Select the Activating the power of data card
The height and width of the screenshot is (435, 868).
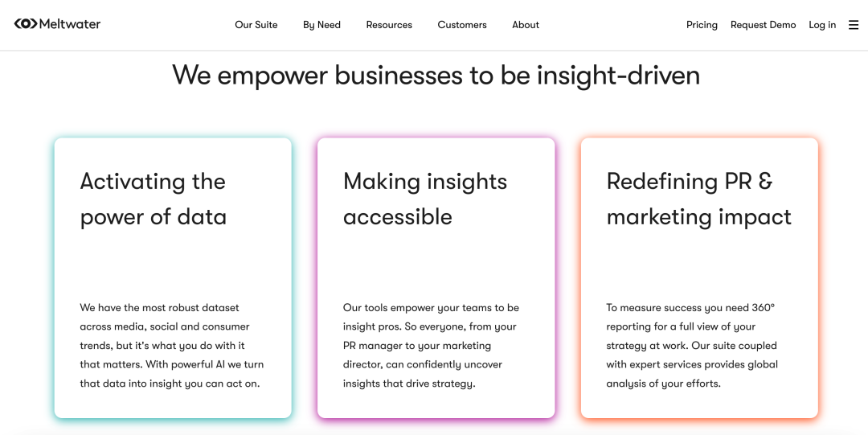[173, 277]
